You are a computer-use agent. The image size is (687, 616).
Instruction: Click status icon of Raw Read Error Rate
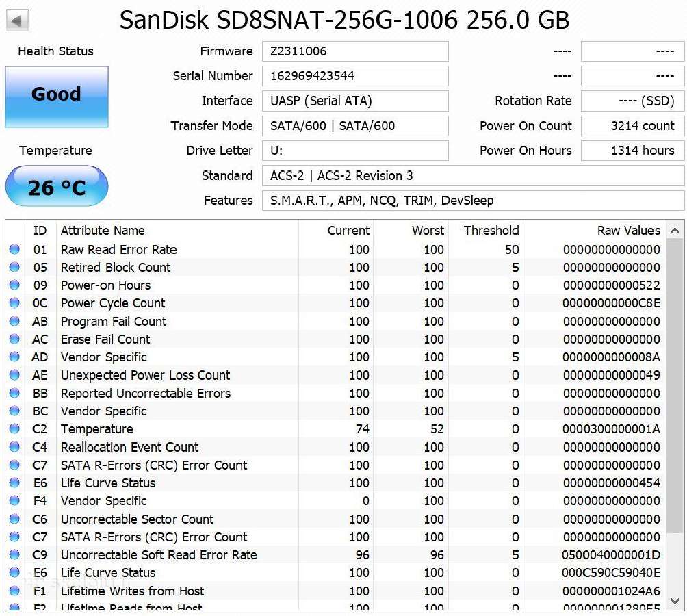(x=14, y=249)
